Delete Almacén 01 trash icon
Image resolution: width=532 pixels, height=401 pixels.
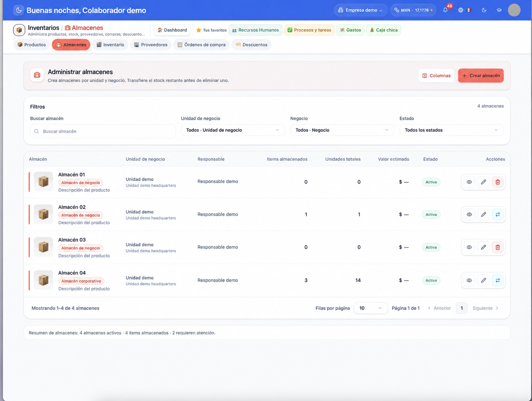pos(498,182)
